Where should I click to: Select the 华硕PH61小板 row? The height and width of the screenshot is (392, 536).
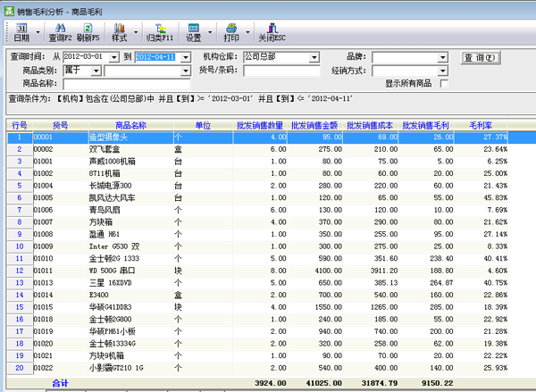257,331
